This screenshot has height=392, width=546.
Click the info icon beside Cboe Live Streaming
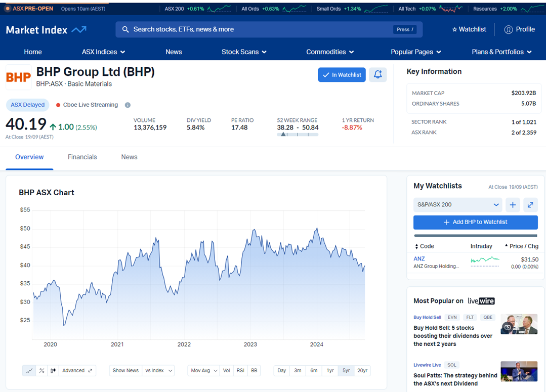(x=128, y=105)
